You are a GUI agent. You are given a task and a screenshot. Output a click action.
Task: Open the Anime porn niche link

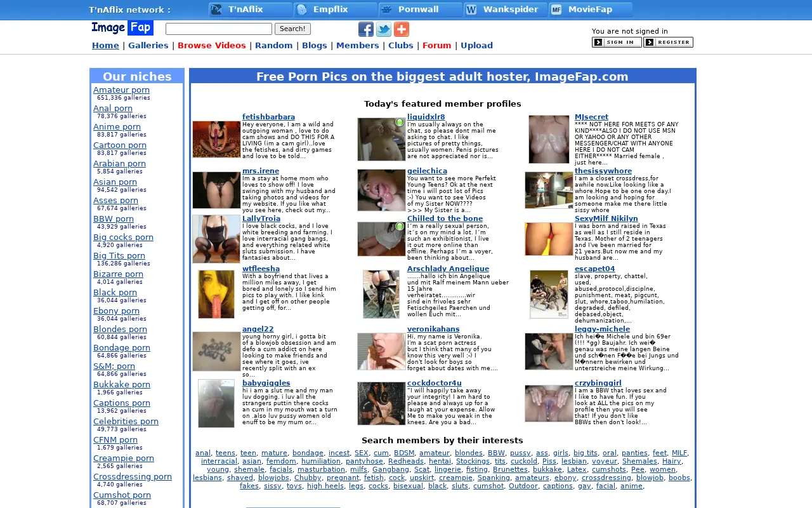[x=117, y=127]
